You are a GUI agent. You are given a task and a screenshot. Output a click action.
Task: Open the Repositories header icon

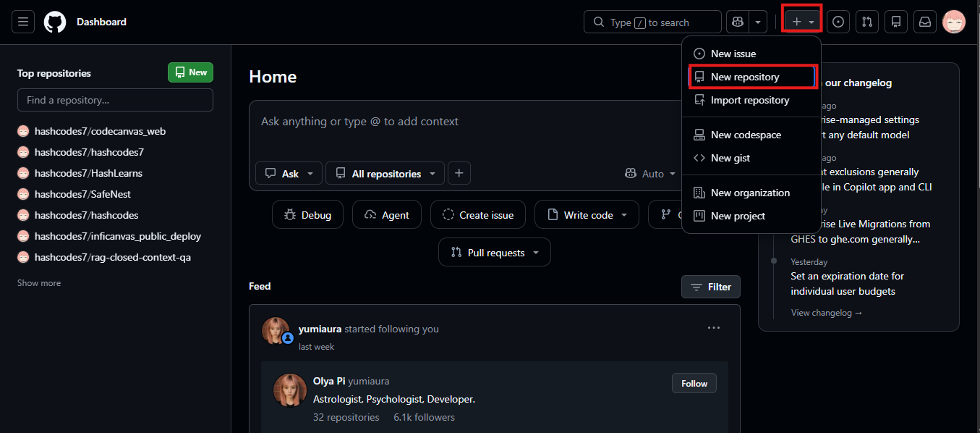(x=896, y=22)
